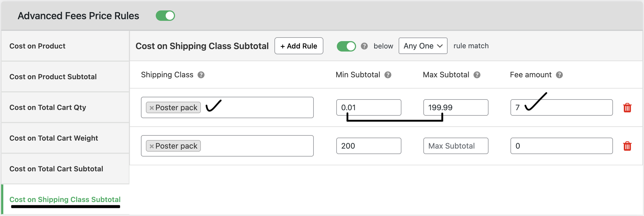Click the Add Rule button
Viewport: 644px width, 216px height.
coord(299,46)
